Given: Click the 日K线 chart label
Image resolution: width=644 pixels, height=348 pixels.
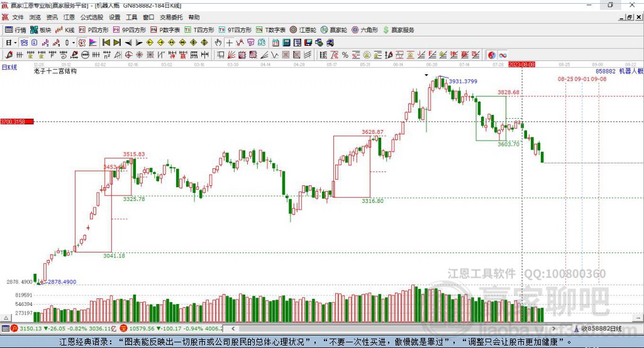Looking at the screenshot, I should pos(9,67).
